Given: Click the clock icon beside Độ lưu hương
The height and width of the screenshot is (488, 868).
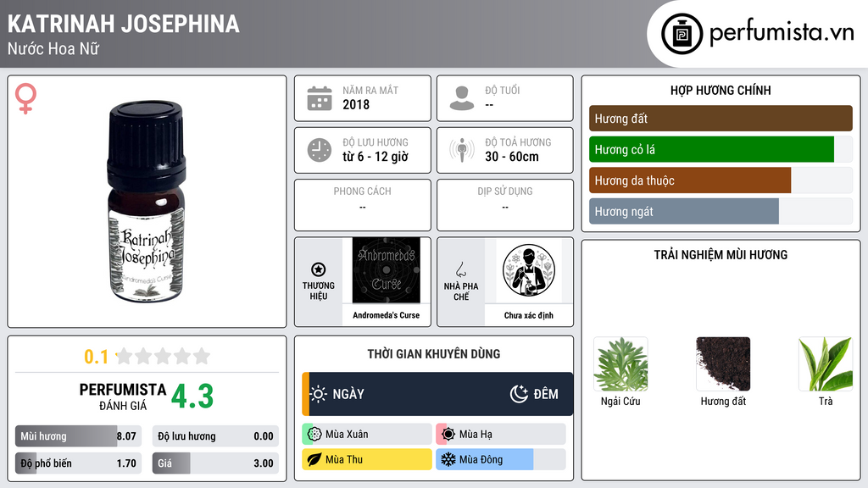Looking at the screenshot, I should coord(320,150).
